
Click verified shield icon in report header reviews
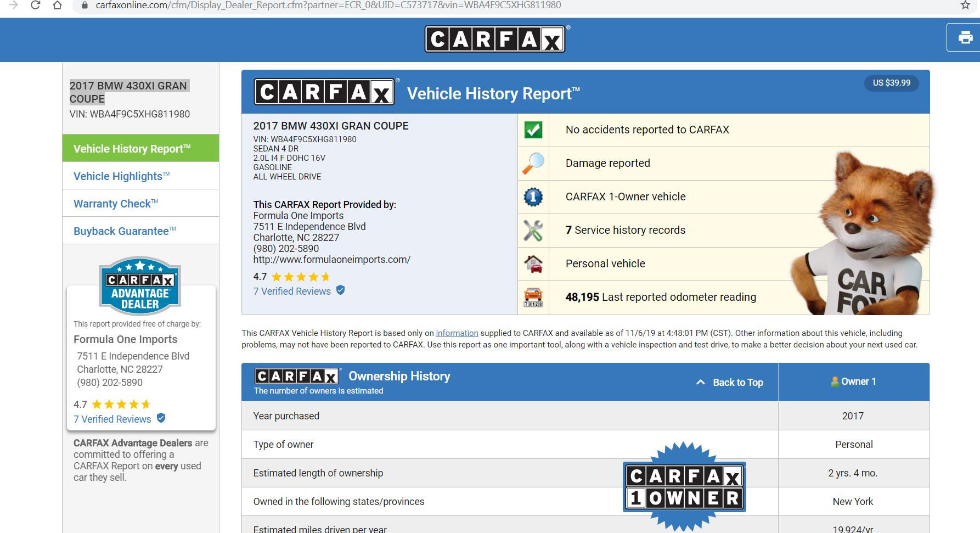click(340, 290)
